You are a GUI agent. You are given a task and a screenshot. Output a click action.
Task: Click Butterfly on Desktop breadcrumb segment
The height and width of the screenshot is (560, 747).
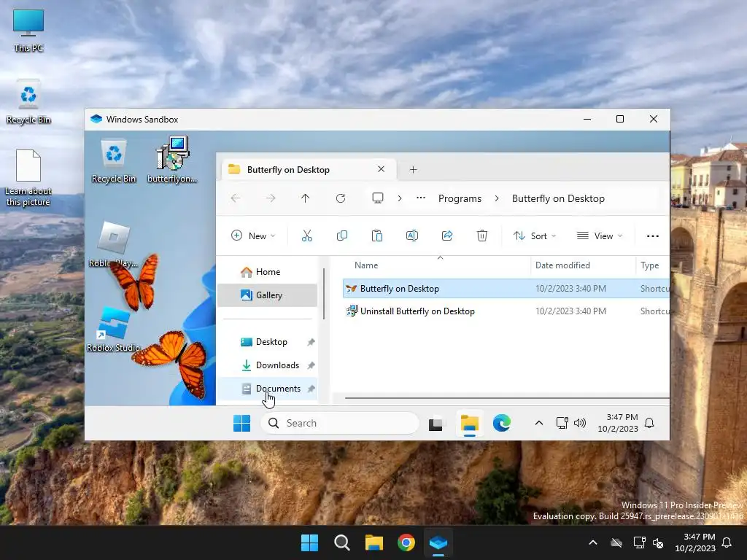click(558, 198)
